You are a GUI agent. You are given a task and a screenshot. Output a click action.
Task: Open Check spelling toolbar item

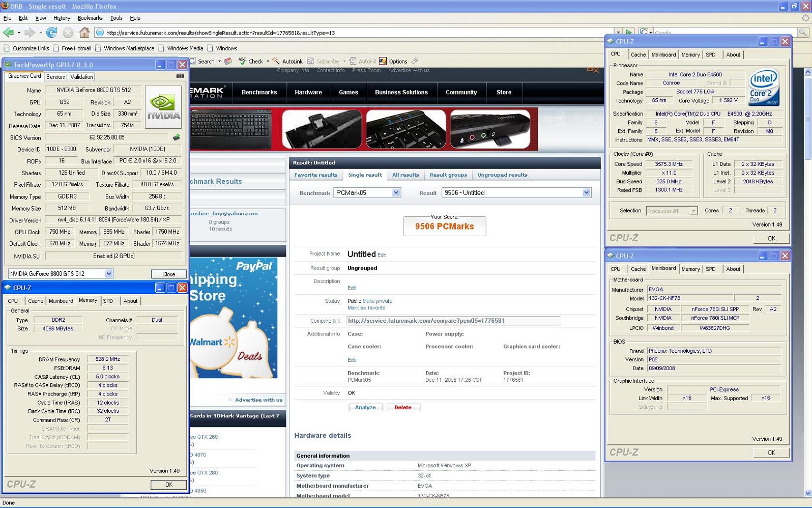pos(251,61)
